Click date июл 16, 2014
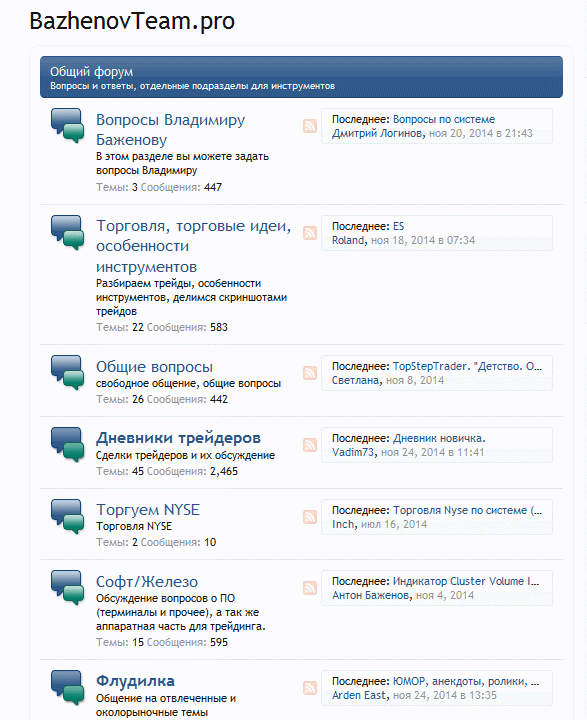The width and height of the screenshot is (587, 720). tap(394, 524)
